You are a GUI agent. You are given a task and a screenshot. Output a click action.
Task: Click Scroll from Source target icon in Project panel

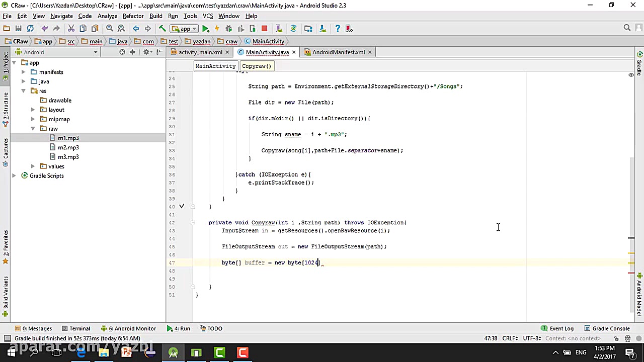pyautogui.click(x=122, y=52)
